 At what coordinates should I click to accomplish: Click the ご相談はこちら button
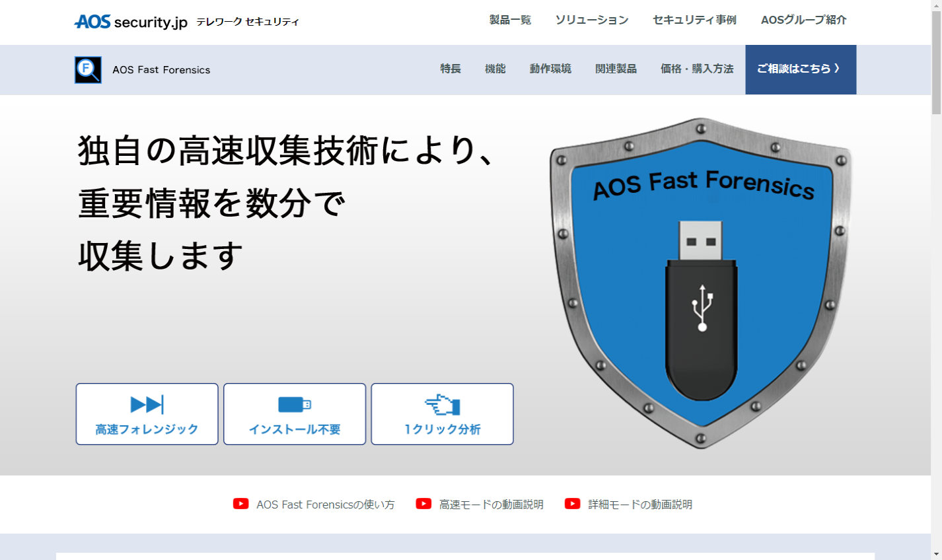click(801, 69)
